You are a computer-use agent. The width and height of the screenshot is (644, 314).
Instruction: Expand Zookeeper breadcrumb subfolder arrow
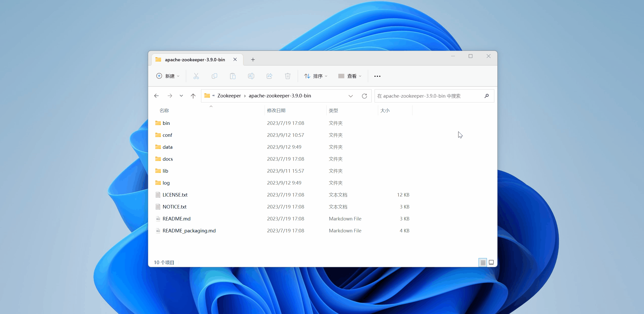tap(245, 96)
